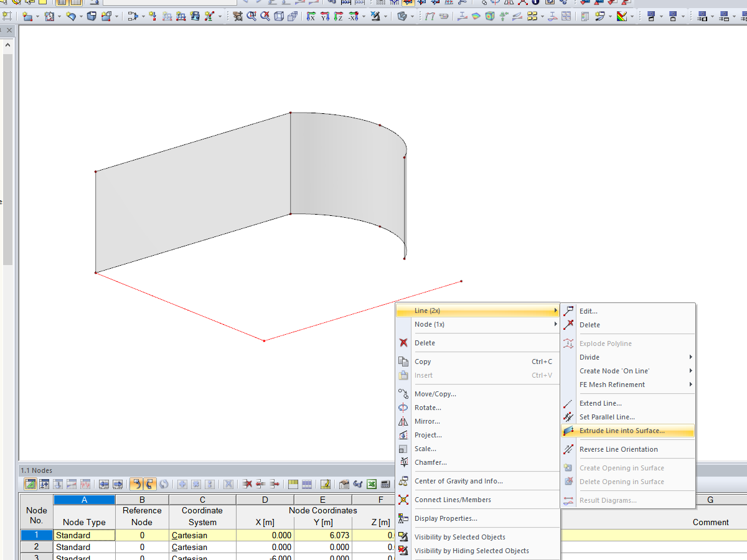747x560 pixels.
Task: Select the zoom magnifier tool in the toolbar
Action: pyautogui.click(x=250, y=16)
